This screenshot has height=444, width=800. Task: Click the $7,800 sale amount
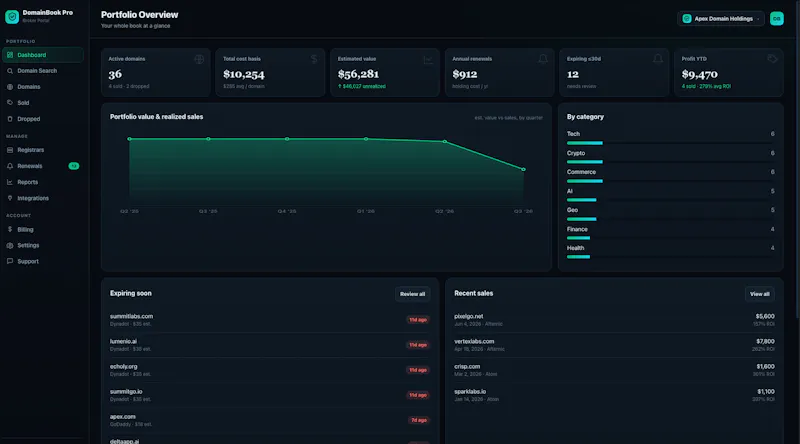765,341
